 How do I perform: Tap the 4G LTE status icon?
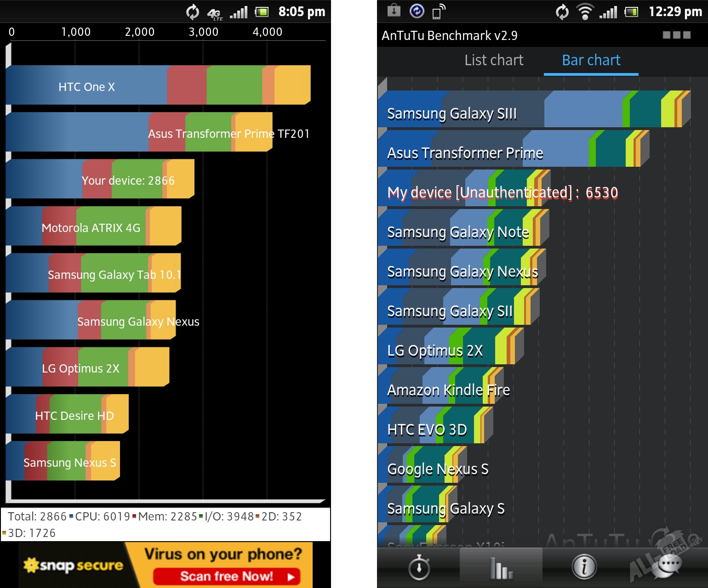click(214, 13)
